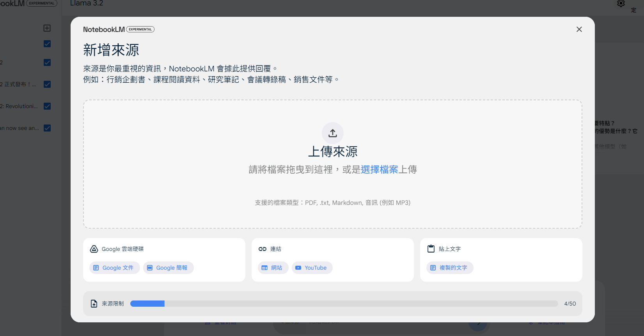The image size is (644, 336).
Task: Click the Revolutioni... source title in sidebar
Action: click(x=19, y=106)
